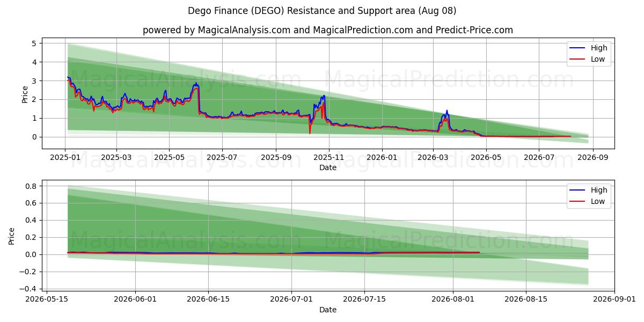Click the '2025-01' tick label on the top chart
The width and height of the screenshot is (644, 322).
click(64, 157)
